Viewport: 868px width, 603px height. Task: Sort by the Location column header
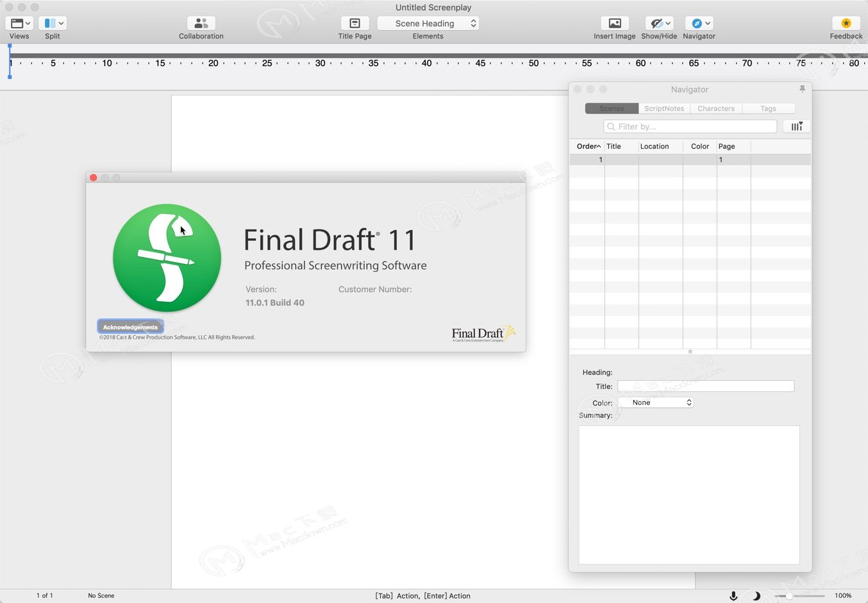pyautogui.click(x=661, y=146)
